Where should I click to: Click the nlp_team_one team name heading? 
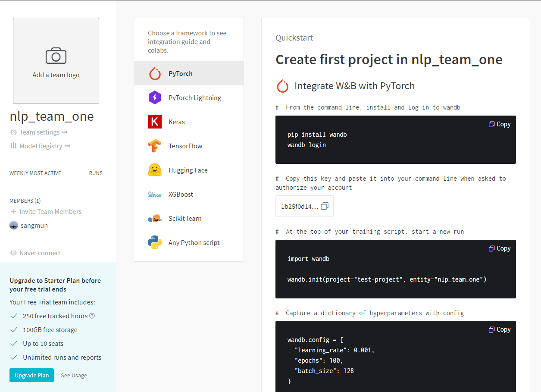point(52,116)
